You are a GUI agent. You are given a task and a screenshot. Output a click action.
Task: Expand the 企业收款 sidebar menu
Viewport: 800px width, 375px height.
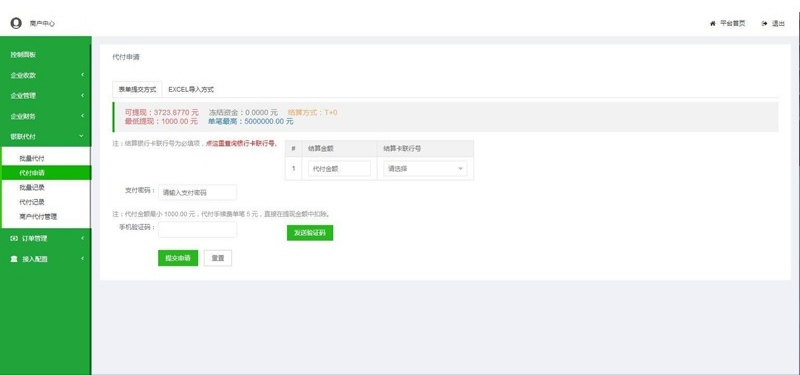tap(45, 75)
